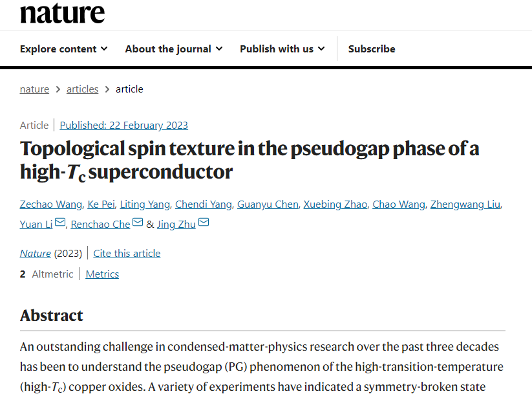Open author Zechao Wang's profile
The height and width of the screenshot is (396, 532).
[51, 204]
